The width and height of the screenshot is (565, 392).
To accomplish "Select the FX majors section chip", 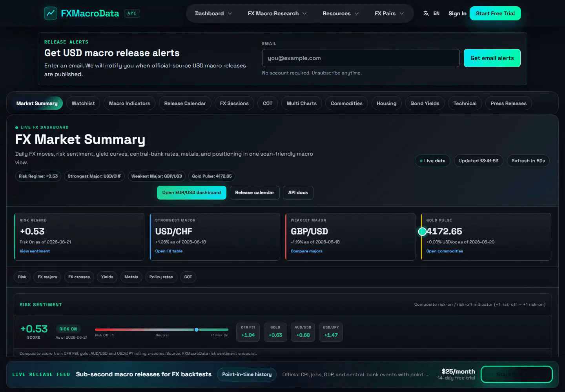I will [47, 277].
